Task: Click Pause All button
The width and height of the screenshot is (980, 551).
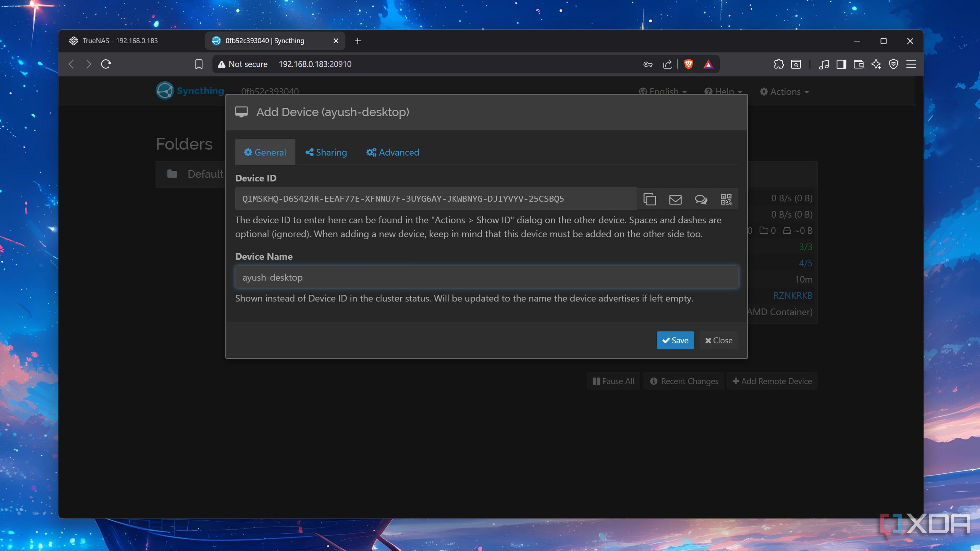Action: [613, 381]
